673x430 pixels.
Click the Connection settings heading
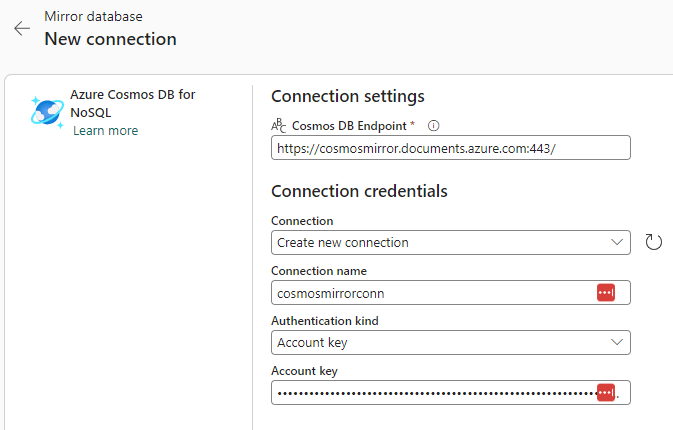348,96
